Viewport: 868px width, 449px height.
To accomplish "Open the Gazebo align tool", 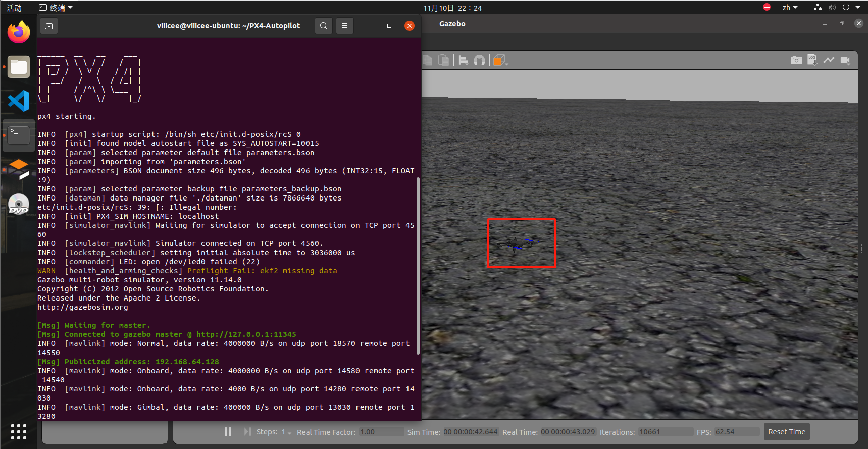I will click(x=463, y=60).
